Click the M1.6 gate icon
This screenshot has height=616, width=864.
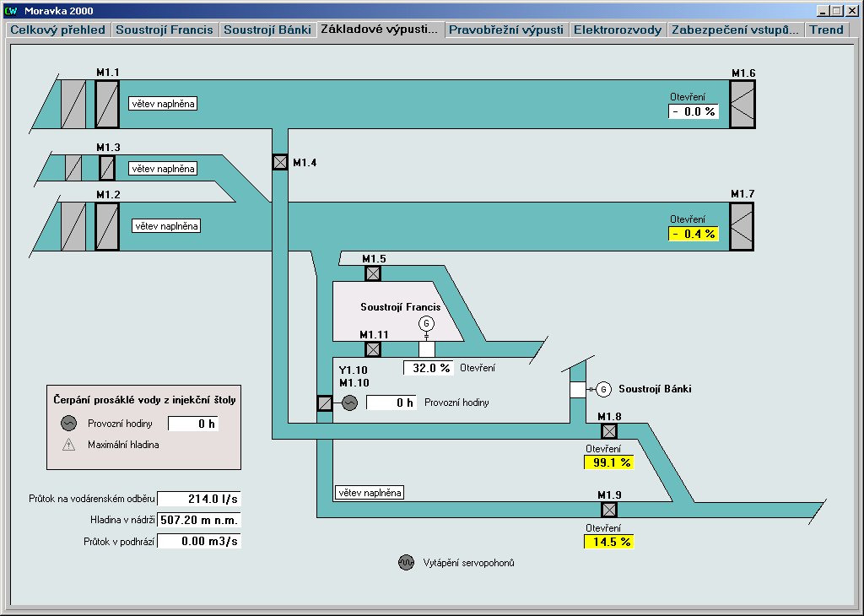pos(742,105)
